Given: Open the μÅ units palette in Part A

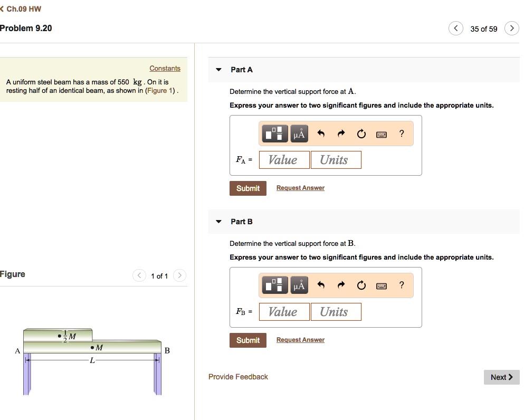Looking at the screenshot, I should 299,133.
